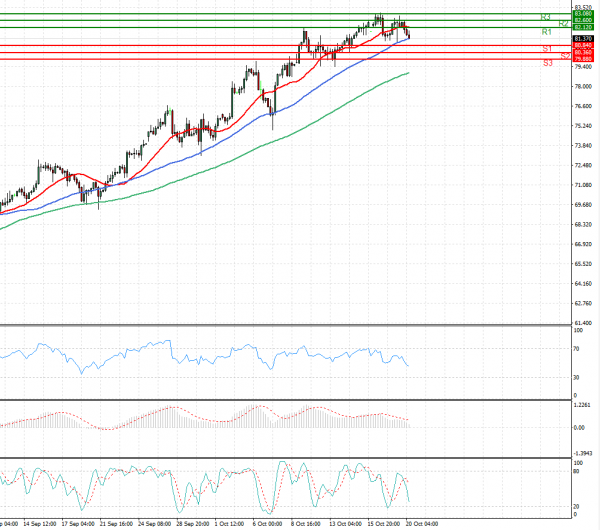Click the stochastic 20 level label

576,506
